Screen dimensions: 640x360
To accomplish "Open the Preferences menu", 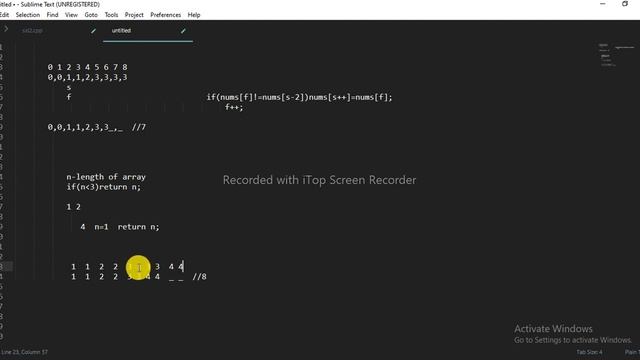I will coord(165,15).
